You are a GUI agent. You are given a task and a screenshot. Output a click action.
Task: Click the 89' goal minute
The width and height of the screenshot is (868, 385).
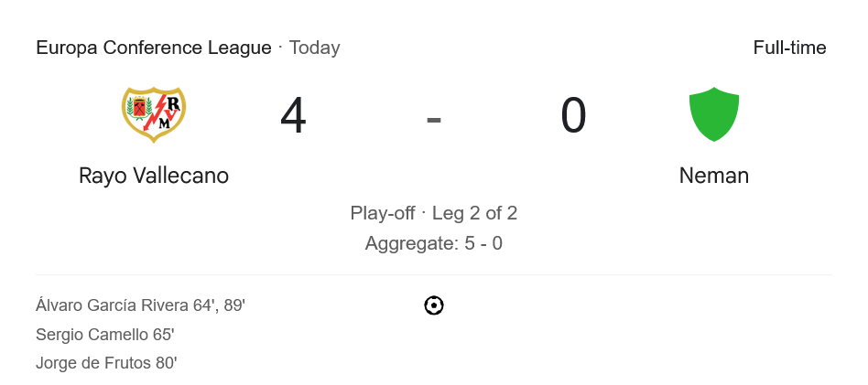(233, 305)
